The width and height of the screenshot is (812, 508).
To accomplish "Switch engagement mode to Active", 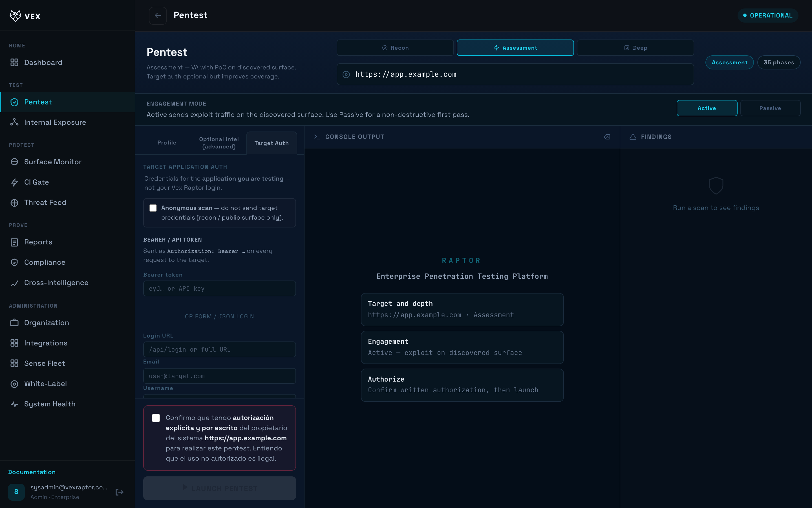I will point(707,108).
